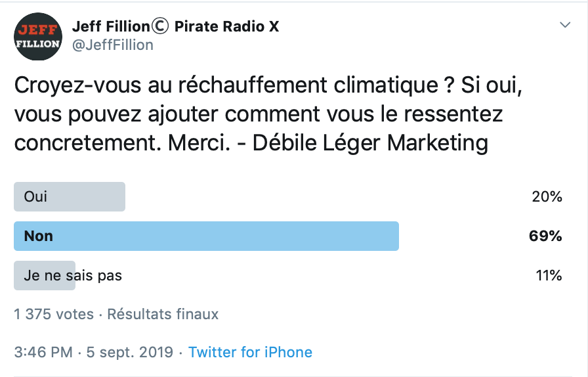Click the 11% result value

(x=549, y=276)
